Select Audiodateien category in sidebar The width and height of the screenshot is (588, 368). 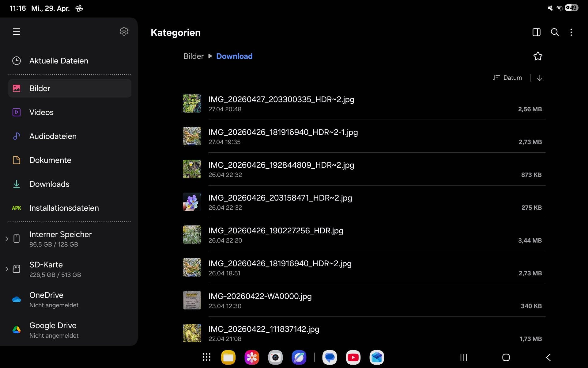click(x=70, y=136)
